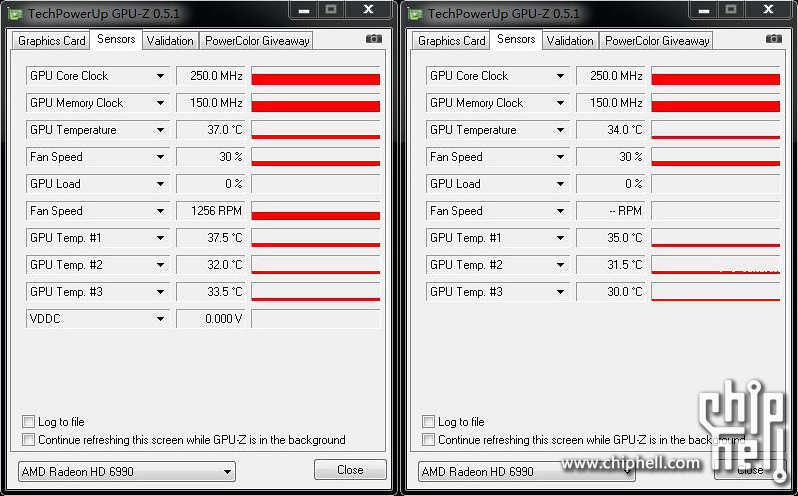This screenshot has height=496, width=798.
Task: Click GPU Core Clock graph bar in left window
Action: point(316,76)
